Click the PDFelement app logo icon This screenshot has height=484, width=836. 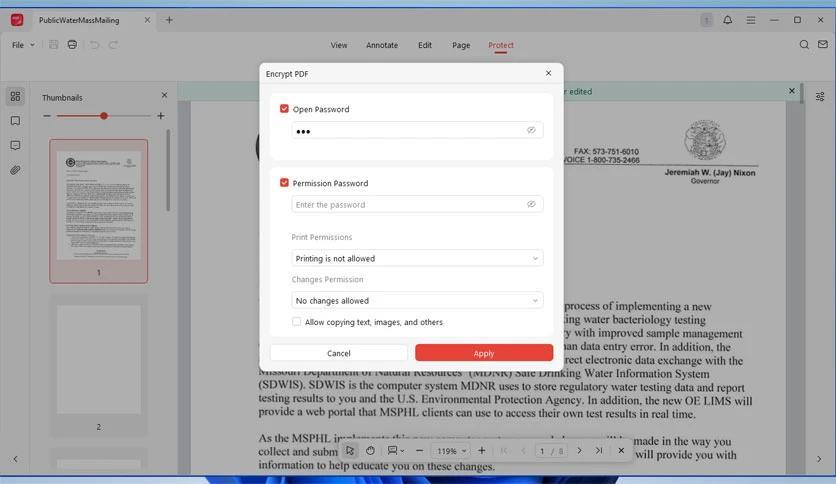(17, 20)
